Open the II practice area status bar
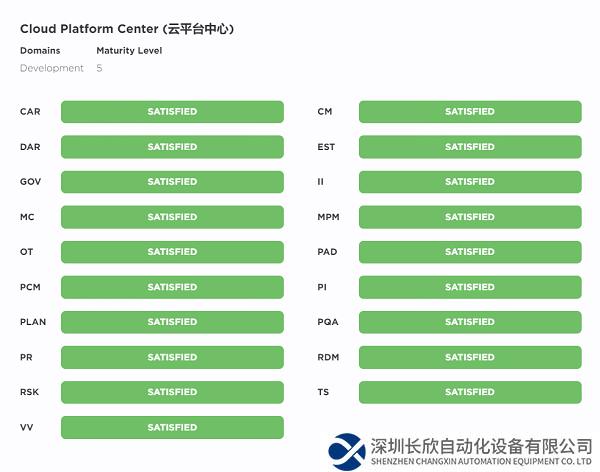Screen dimensions: 600x472 point(470,182)
